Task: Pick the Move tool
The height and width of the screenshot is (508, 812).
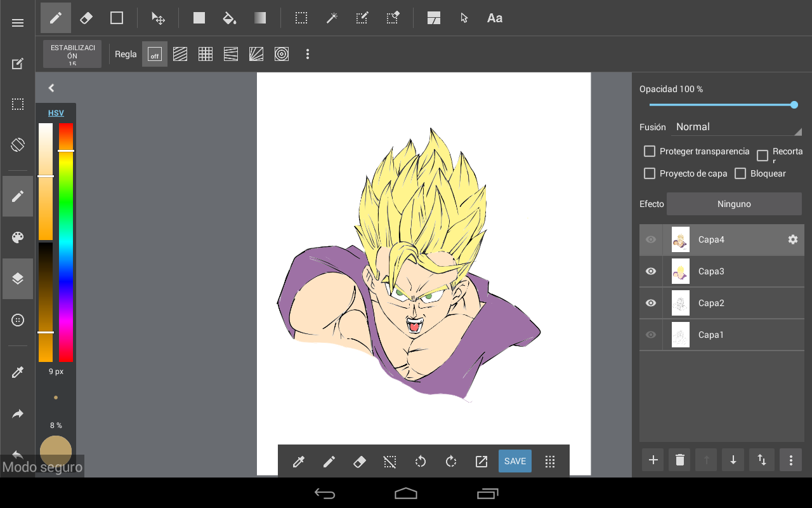Action: point(158,18)
